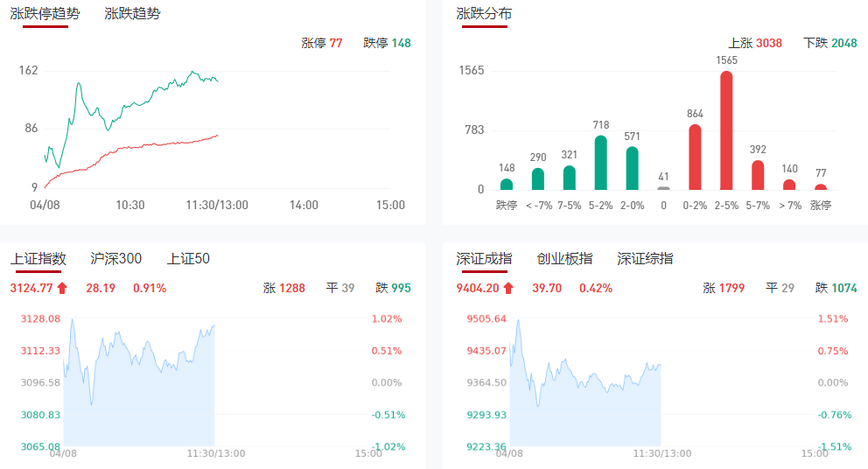This screenshot has width=868, height=469.
Task: Click the 上涨 3038 count label
Action: pos(754,43)
